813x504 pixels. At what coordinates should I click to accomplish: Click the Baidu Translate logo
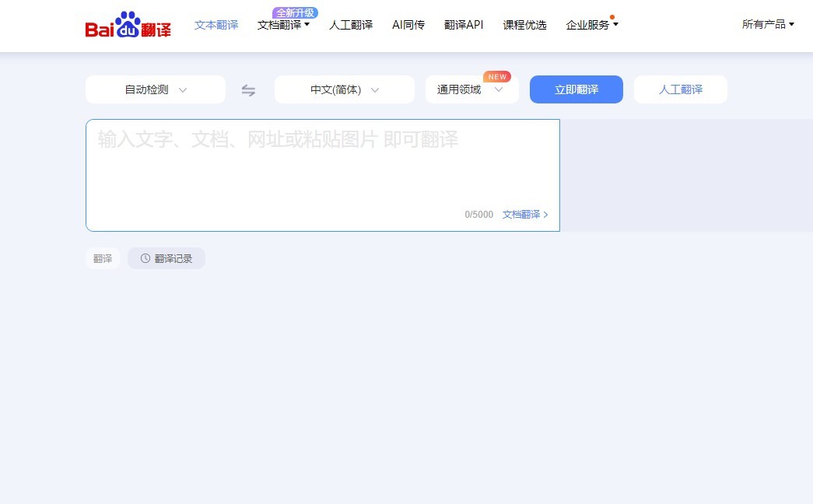pos(128,24)
